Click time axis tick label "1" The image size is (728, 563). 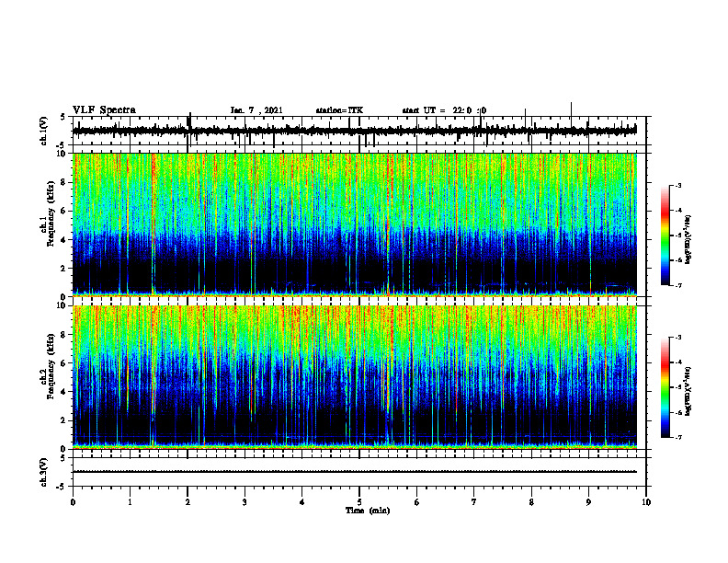coord(130,502)
